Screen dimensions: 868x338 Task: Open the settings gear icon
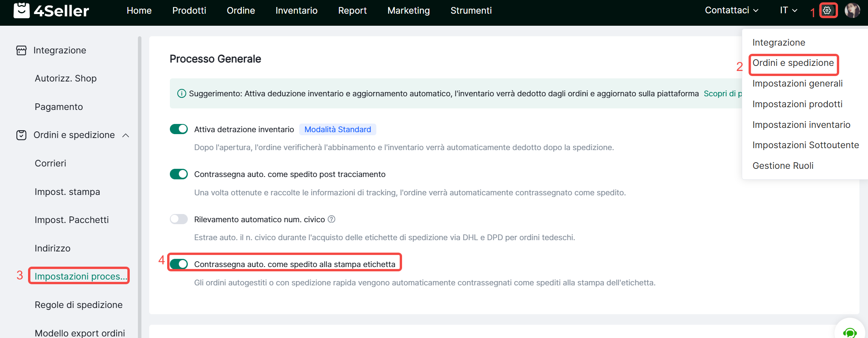click(827, 11)
